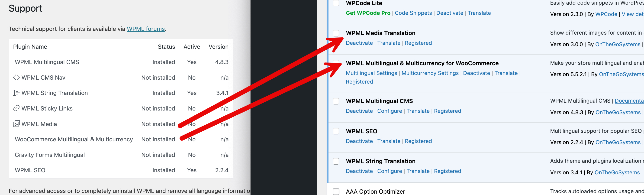Select 'WPML Multilingual CMS' row in Support table
Image resolution: width=644 pixels, height=195 pixels.
click(47, 62)
